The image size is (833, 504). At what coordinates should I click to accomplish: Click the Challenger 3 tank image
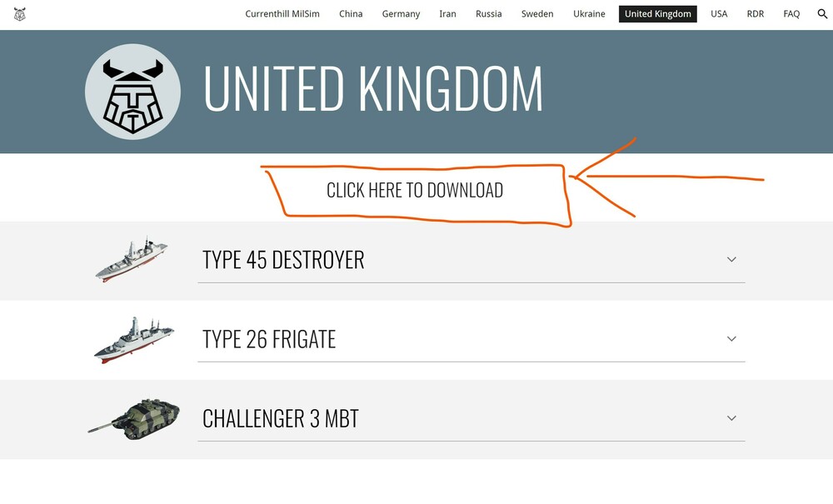[x=134, y=419]
